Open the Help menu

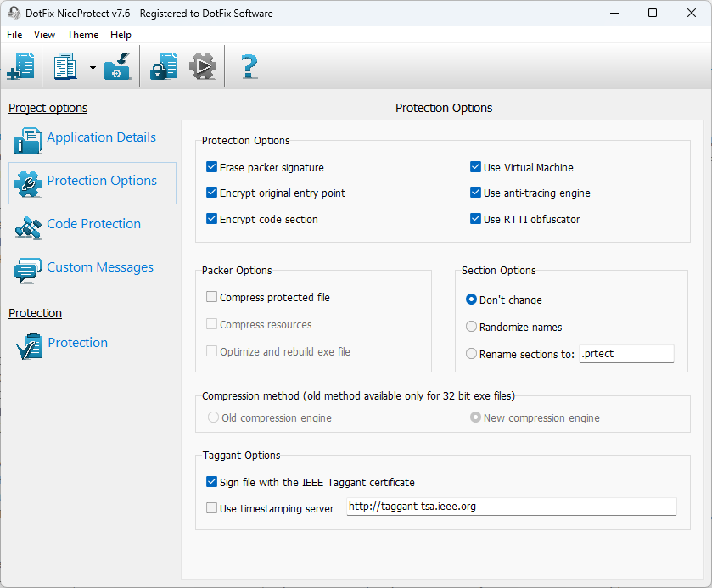coord(121,35)
